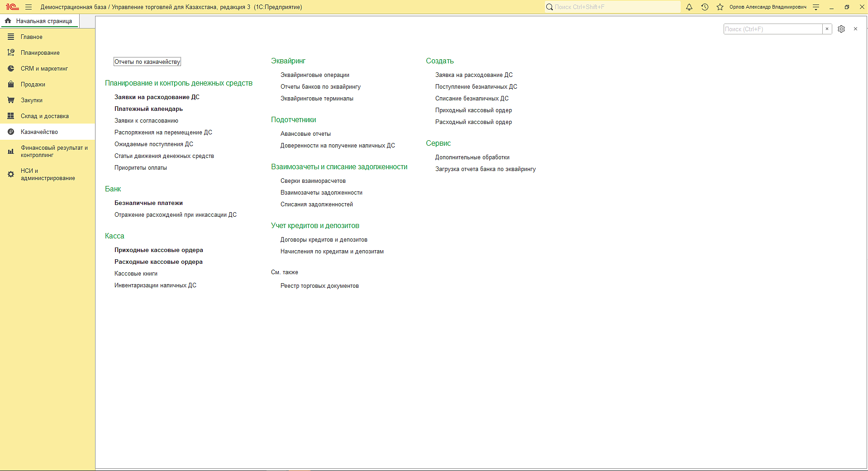
Task: Open Эквайринговые операции
Action: (315, 75)
